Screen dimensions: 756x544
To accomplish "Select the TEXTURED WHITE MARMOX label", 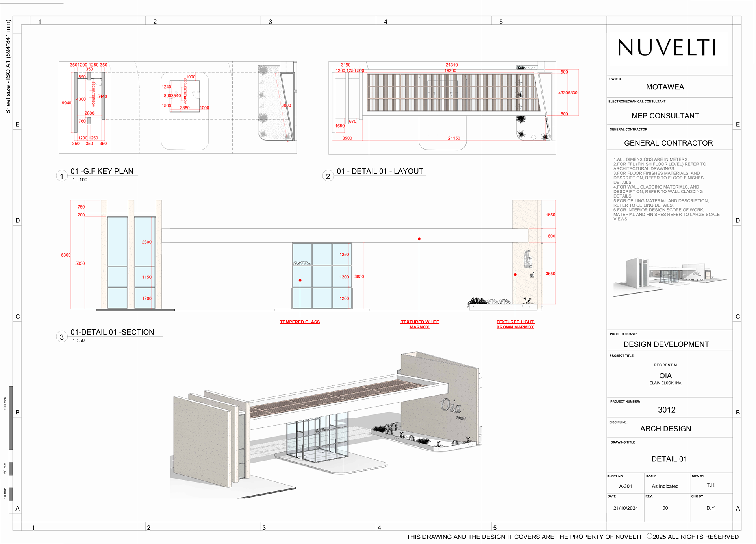I will click(x=420, y=324).
